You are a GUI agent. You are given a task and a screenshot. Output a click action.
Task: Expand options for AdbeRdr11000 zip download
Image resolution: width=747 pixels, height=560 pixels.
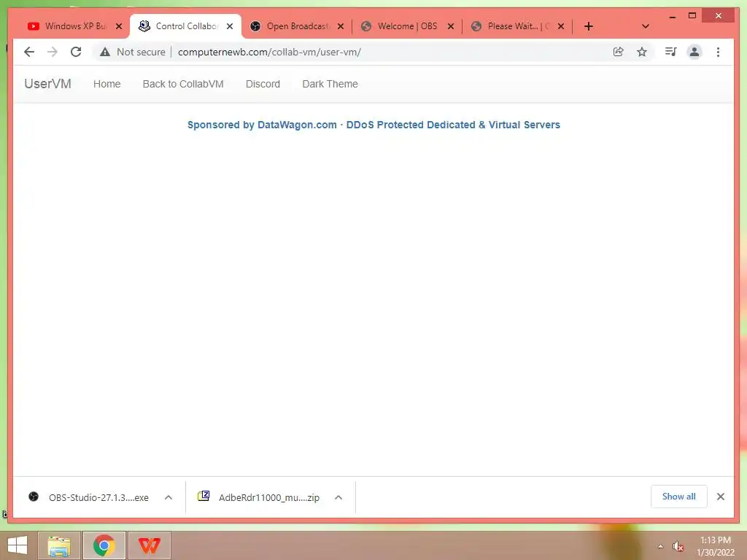[x=338, y=497]
